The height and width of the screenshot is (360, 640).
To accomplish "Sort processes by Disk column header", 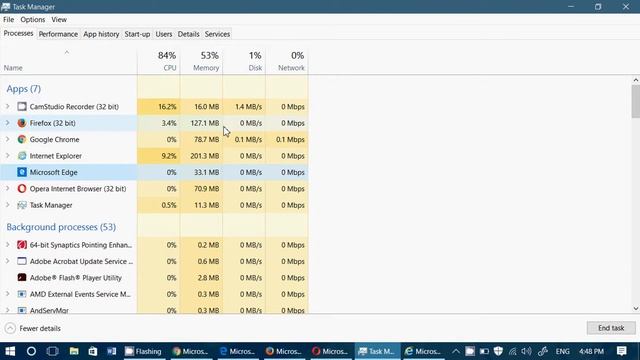I will click(x=244, y=61).
